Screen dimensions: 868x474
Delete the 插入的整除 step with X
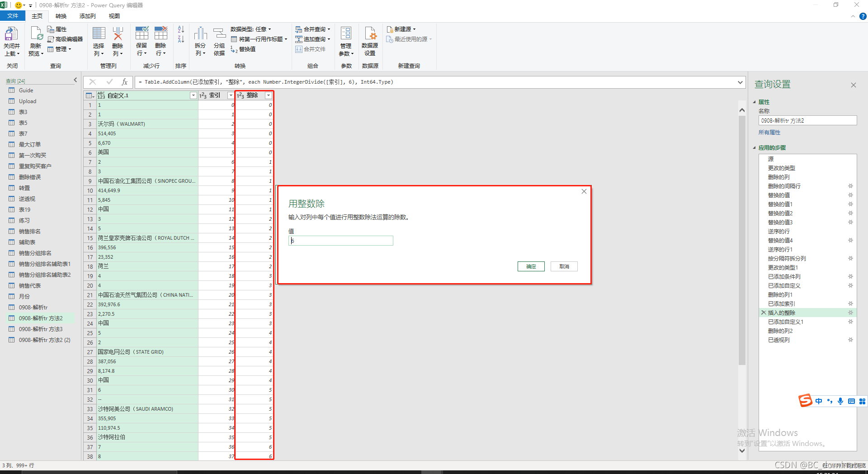pos(764,313)
